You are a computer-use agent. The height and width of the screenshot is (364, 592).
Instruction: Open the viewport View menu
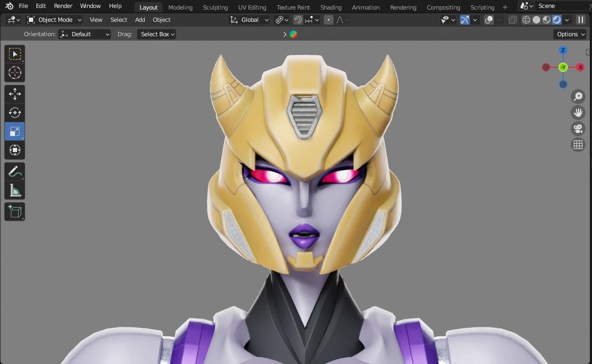point(96,20)
